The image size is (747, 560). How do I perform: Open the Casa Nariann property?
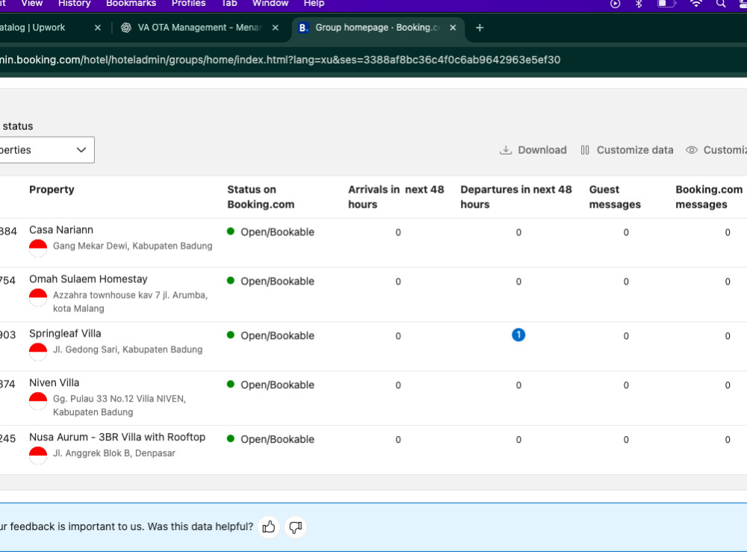(61, 230)
